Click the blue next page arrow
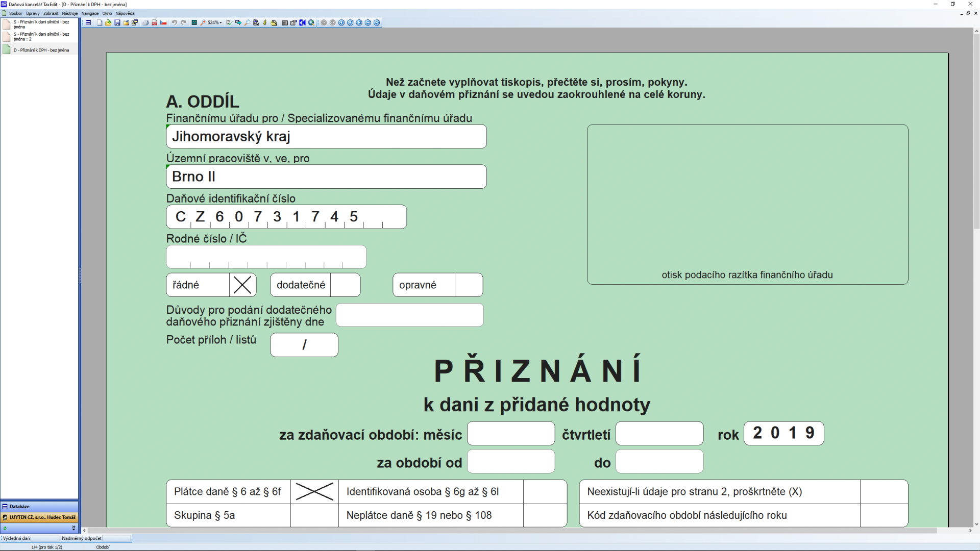 (x=359, y=22)
